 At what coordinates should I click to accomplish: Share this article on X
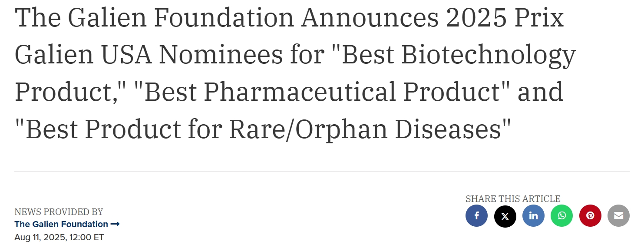tap(505, 216)
